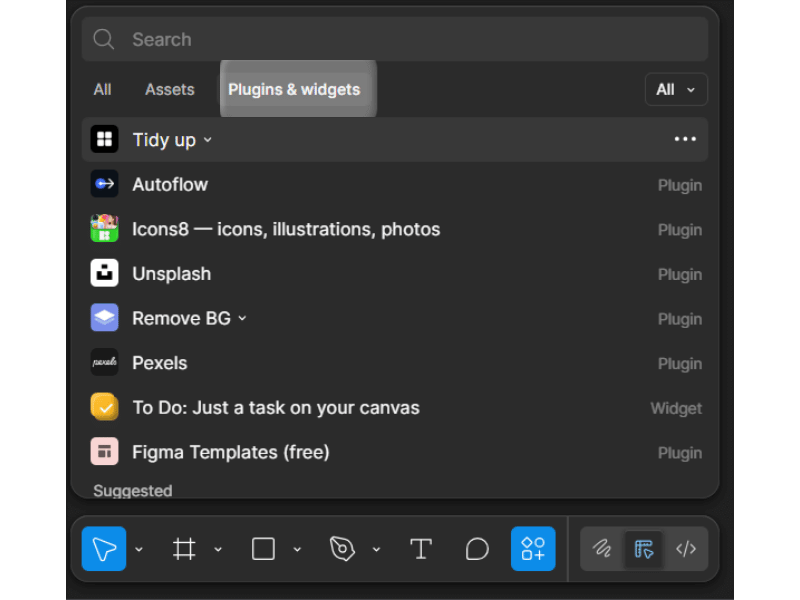This screenshot has height=600, width=800.
Task: Toggle the Actions resources button
Action: point(533,548)
